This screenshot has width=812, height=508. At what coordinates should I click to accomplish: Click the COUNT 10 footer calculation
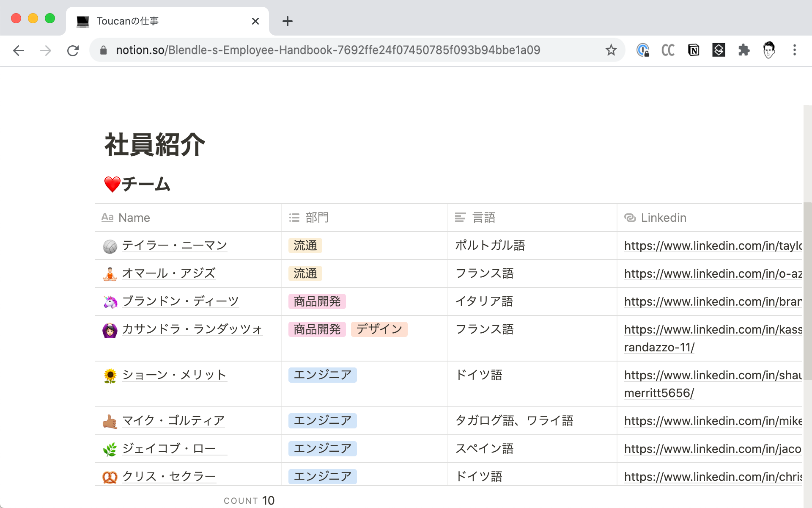(x=249, y=500)
